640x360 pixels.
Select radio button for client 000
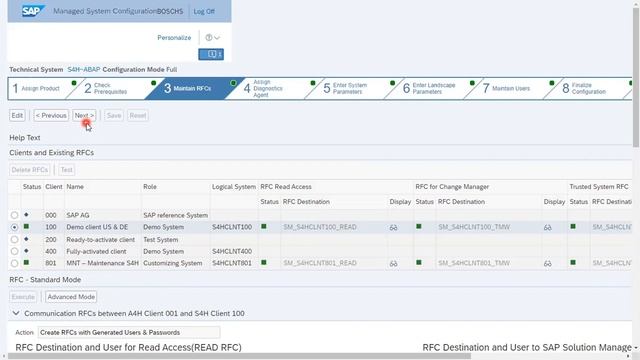(x=14, y=215)
